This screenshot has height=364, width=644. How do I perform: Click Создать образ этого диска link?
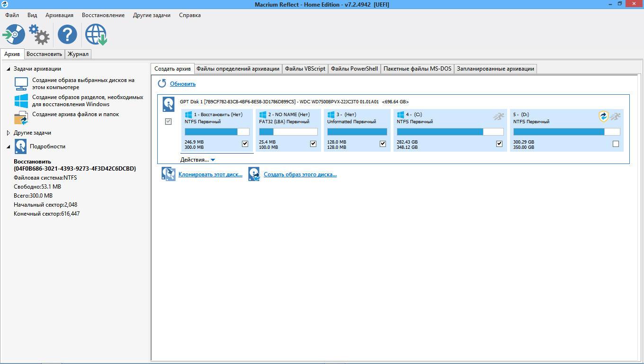[x=300, y=174]
